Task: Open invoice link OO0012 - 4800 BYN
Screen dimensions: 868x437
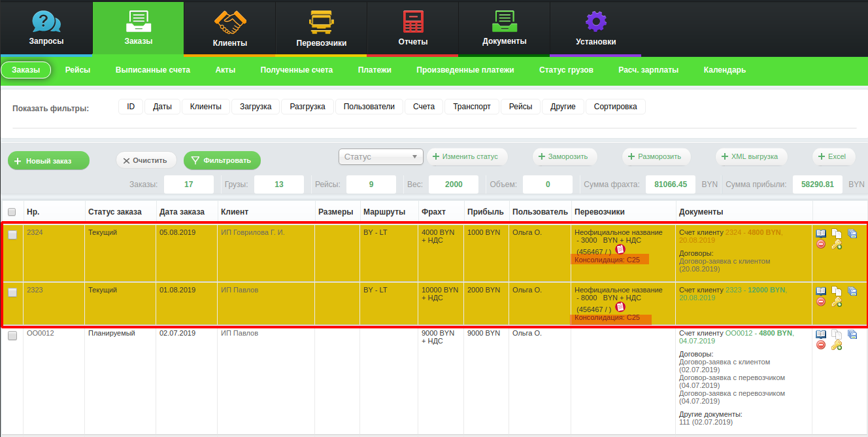Action: [759, 333]
